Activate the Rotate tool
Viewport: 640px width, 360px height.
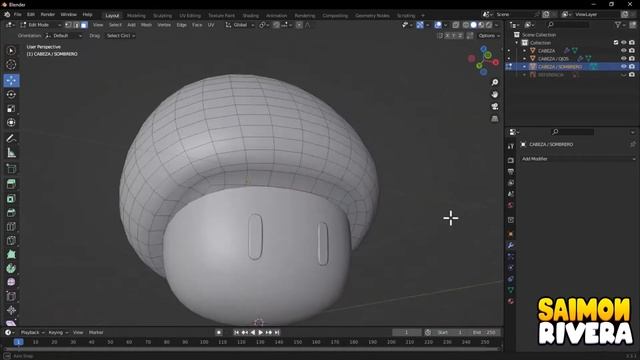point(11,94)
